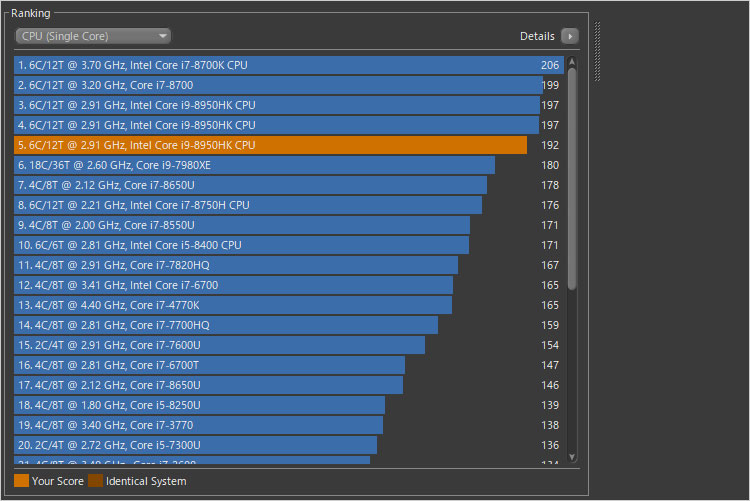Select the Core i7-7600U ranking row
750x501 pixels.
pos(218,345)
